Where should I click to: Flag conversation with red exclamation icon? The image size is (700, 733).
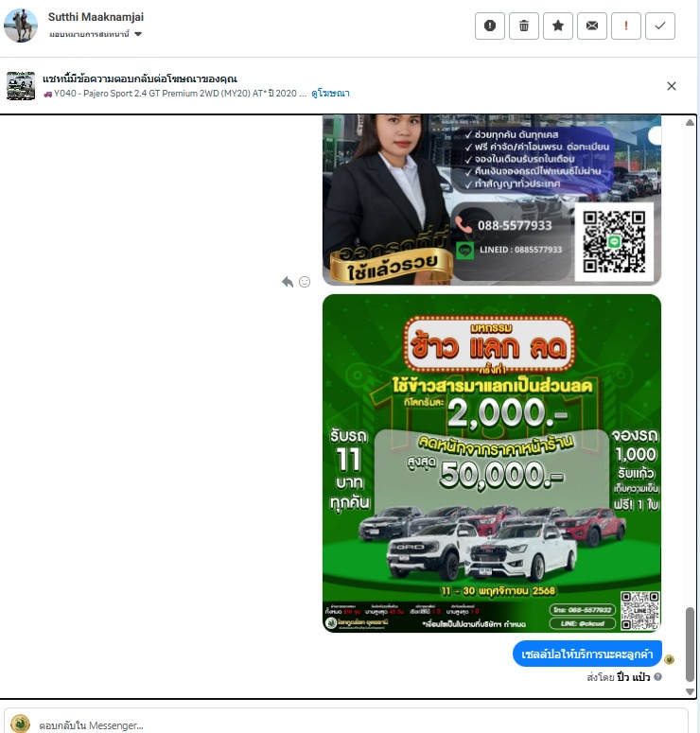[x=626, y=26]
